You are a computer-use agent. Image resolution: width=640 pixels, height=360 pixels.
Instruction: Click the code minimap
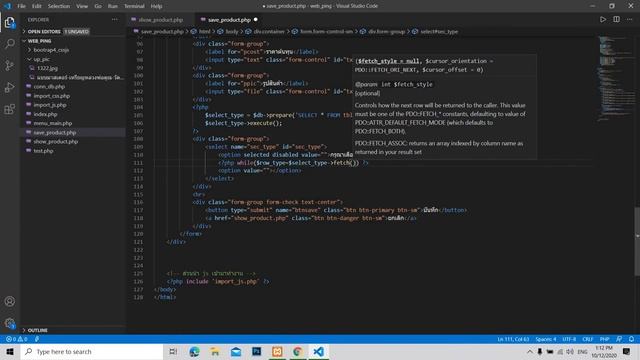pos(616,78)
